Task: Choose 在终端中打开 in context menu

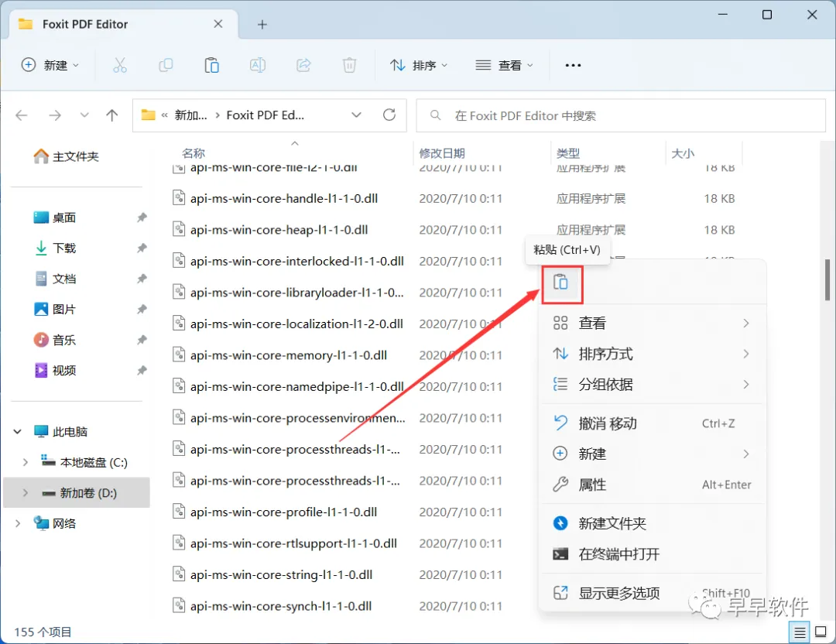Action: [x=653, y=554]
